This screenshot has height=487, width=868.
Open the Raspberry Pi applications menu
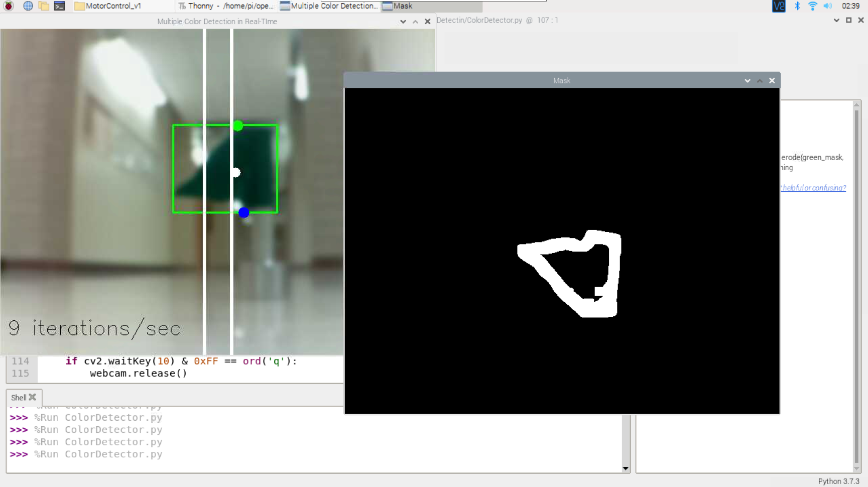8,6
